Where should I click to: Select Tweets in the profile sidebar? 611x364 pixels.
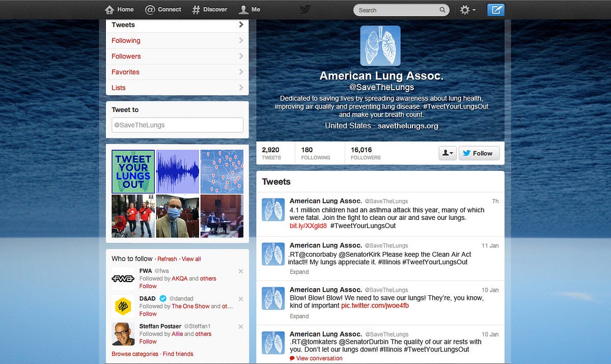click(x=177, y=25)
